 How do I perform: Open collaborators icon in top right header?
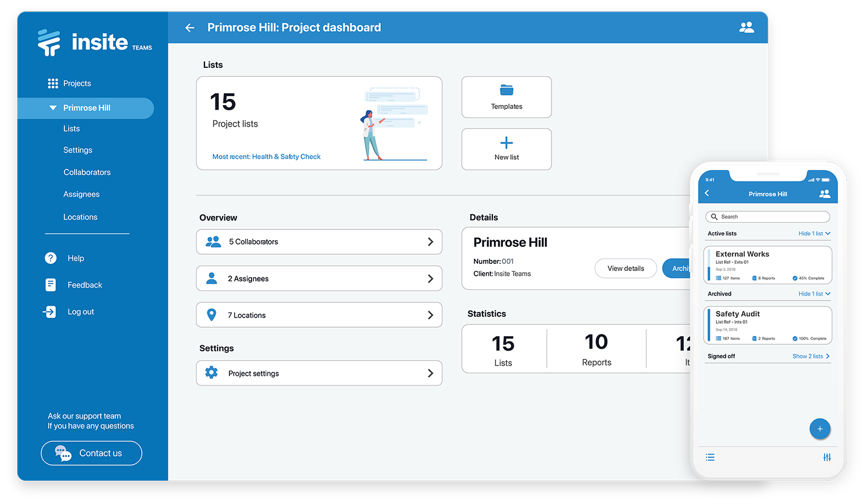(x=747, y=27)
